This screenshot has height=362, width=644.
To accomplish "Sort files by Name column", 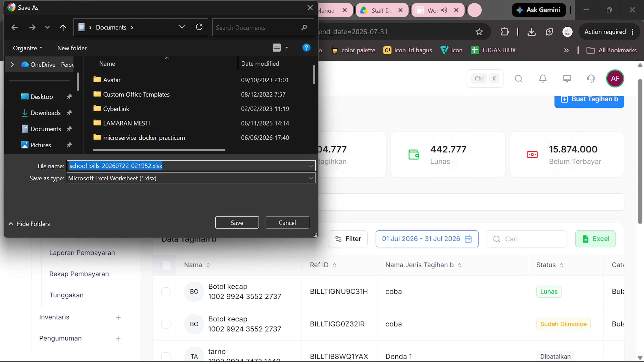I will (x=107, y=64).
